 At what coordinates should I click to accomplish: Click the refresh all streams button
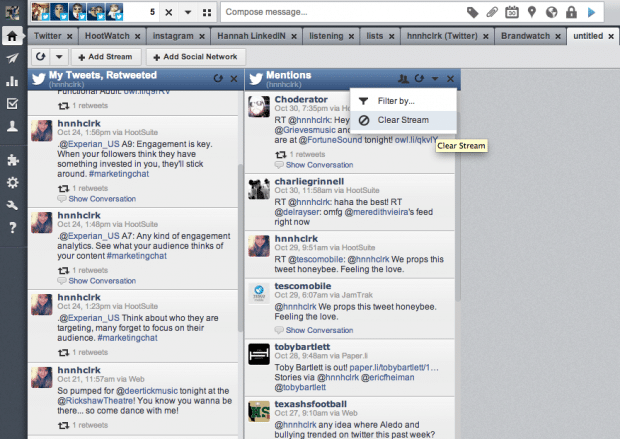[x=40, y=57]
